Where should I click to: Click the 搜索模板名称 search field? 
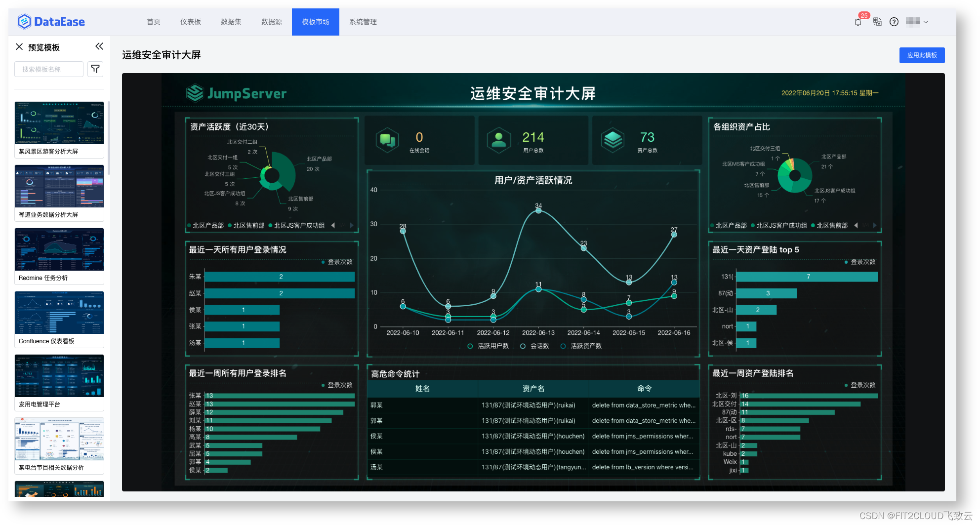pyautogui.click(x=48, y=69)
